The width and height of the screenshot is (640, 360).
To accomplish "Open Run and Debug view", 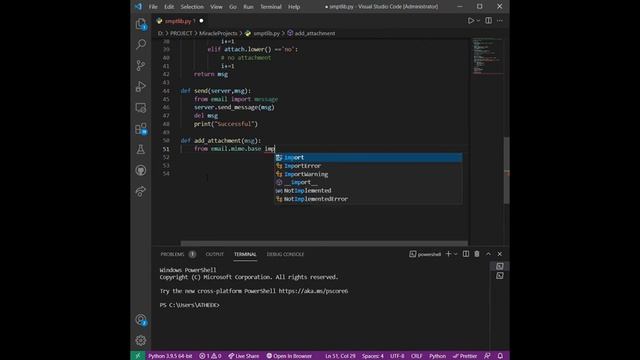I will pyautogui.click(x=141, y=87).
